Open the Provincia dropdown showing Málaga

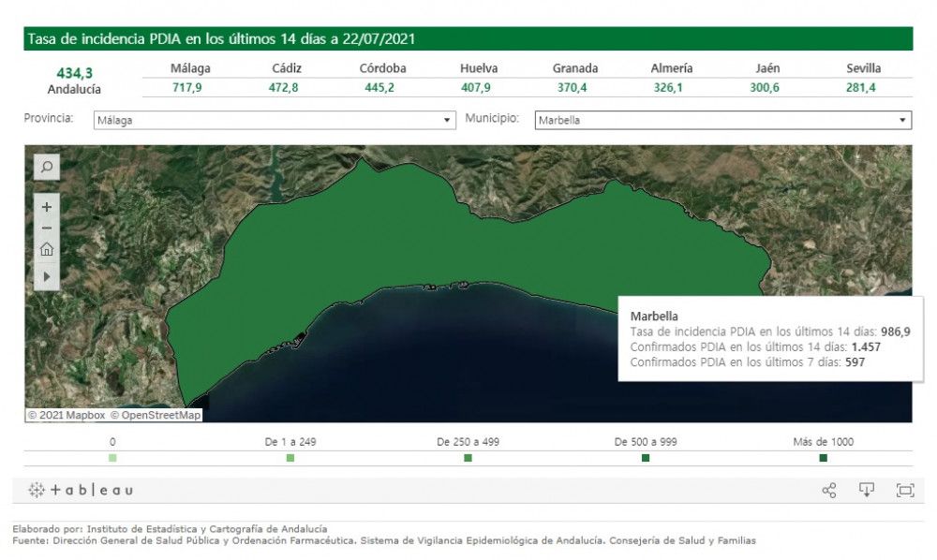(275, 120)
